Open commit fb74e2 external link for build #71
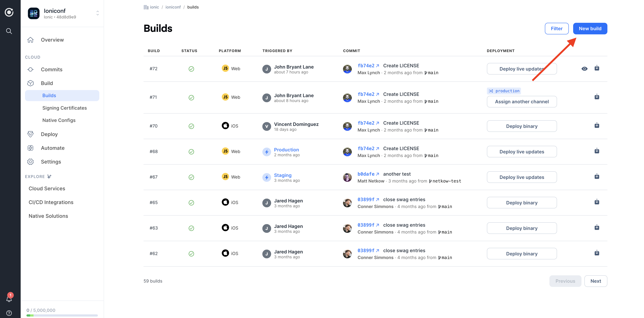 368,94
